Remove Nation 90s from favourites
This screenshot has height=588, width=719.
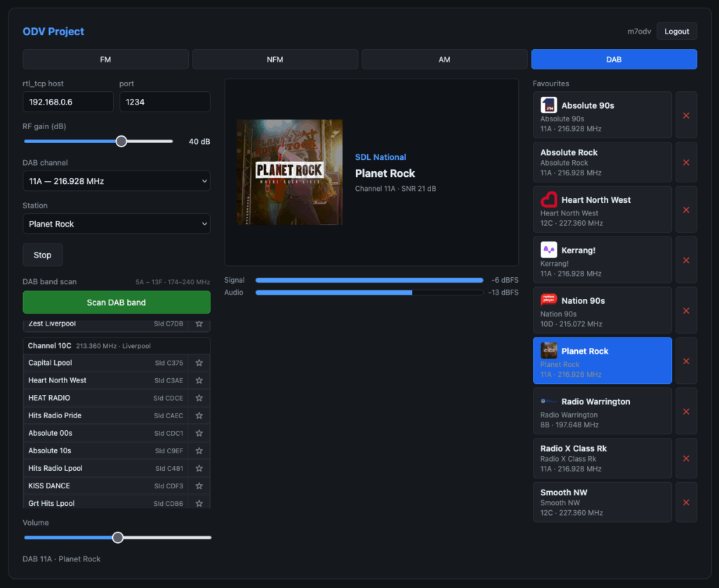(686, 310)
